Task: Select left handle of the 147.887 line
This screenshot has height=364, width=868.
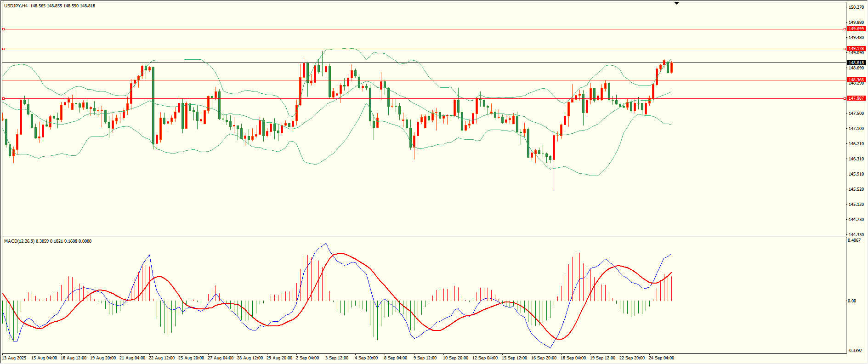Action: [x=4, y=98]
